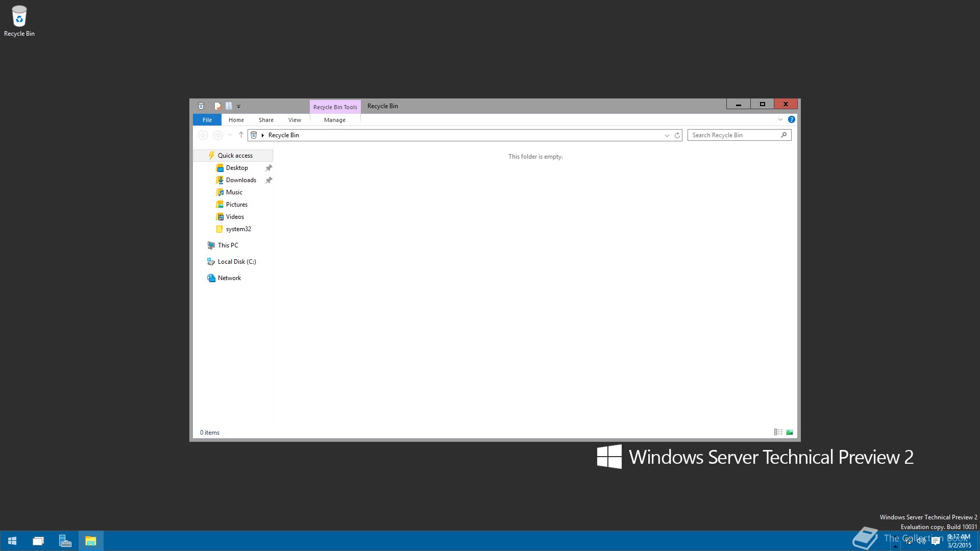Open Videos in the navigation pane

235,217
